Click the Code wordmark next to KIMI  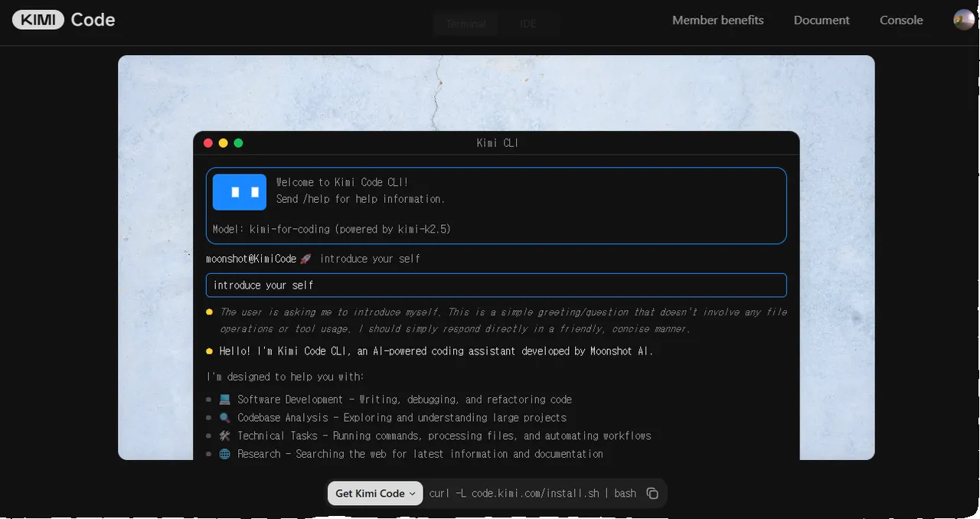[93, 20]
